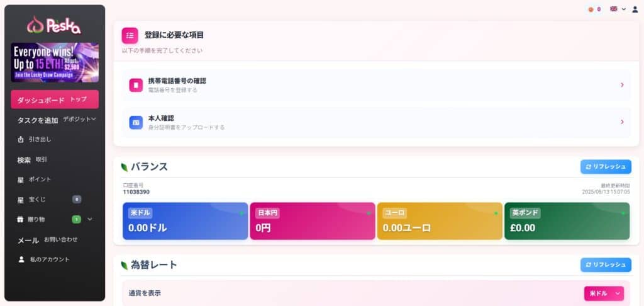
Task: Open the user profile icon at top right
Action: [x=635, y=9]
